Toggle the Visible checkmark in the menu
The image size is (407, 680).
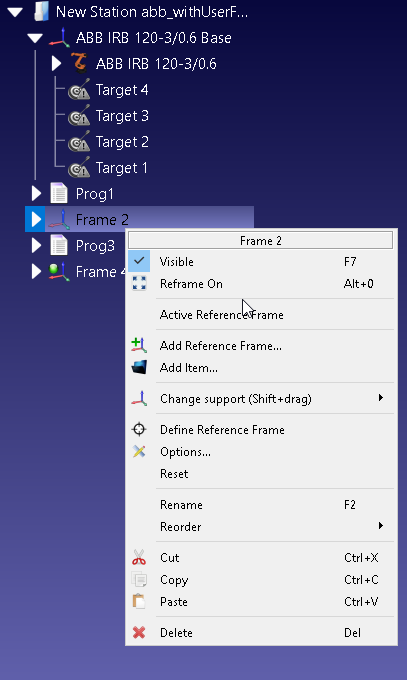(139, 261)
